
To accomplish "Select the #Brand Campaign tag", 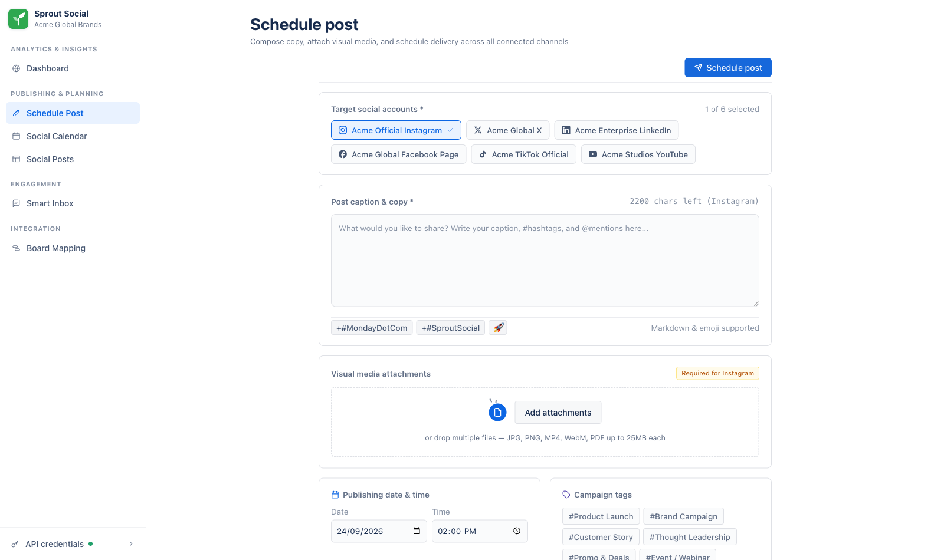I will pyautogui.click(x=684, y=516).
